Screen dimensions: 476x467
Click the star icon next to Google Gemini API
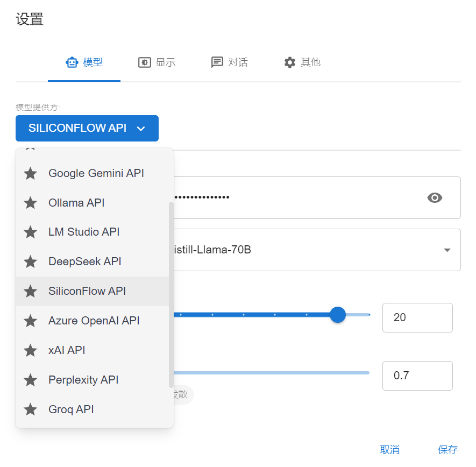pos(30,174)
